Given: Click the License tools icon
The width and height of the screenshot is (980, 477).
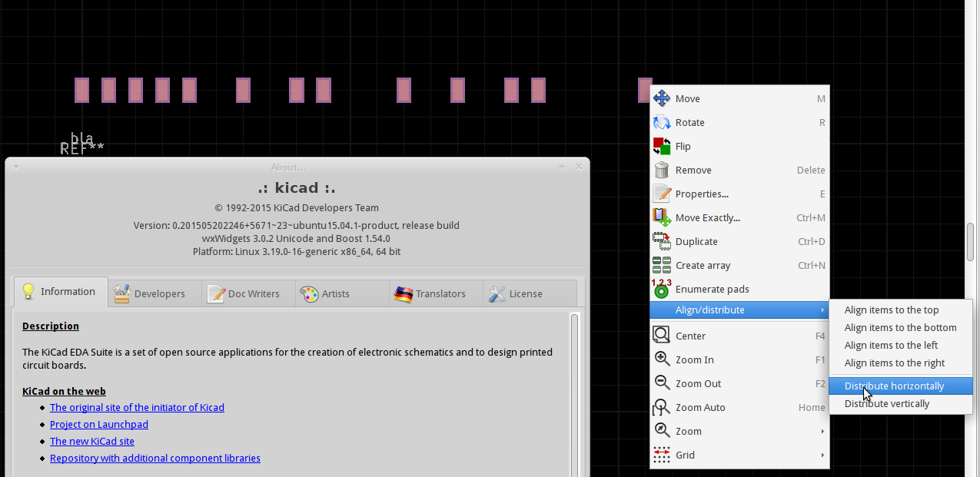Looking at the screenshot, I should point(497,293).
